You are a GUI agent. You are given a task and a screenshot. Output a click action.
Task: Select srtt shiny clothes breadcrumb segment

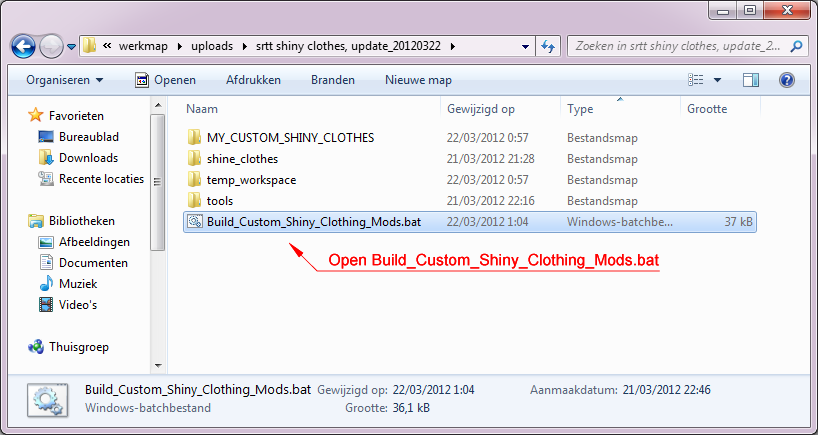tap(348, 46)
